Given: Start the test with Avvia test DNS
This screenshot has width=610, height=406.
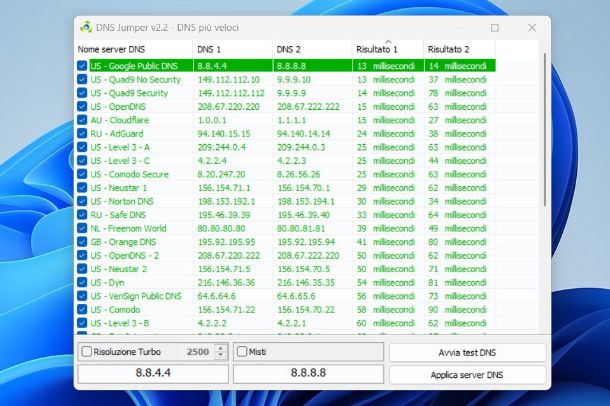Looking at the screenshot, I should (x=467, y=353).
